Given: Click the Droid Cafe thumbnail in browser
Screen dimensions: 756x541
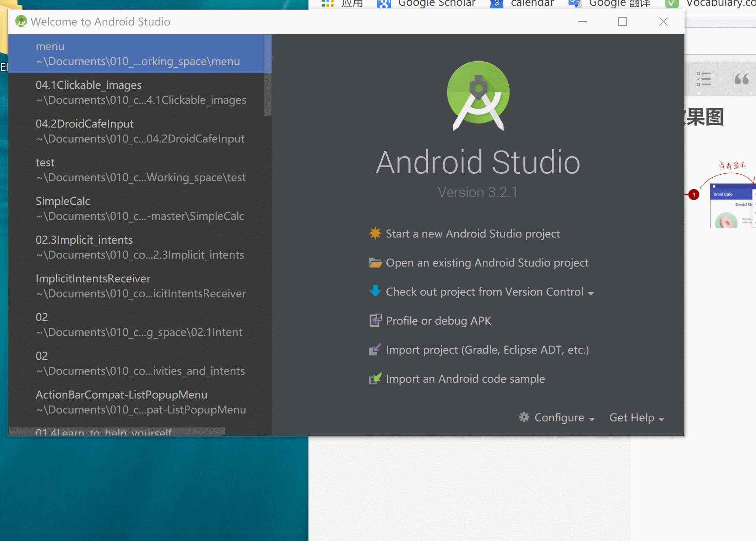Looking at the screenshot, I should pos(733,206).
